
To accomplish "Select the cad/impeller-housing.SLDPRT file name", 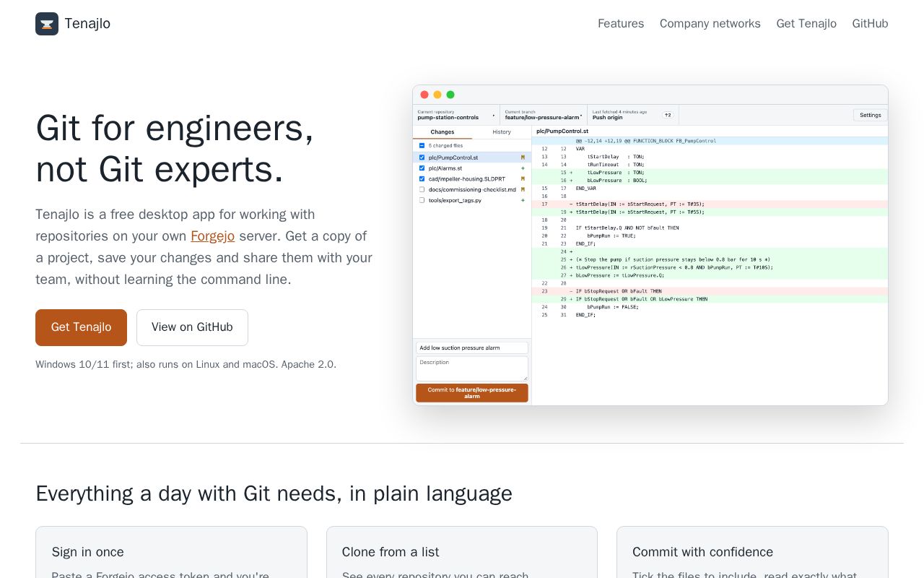I will (467, 178).
